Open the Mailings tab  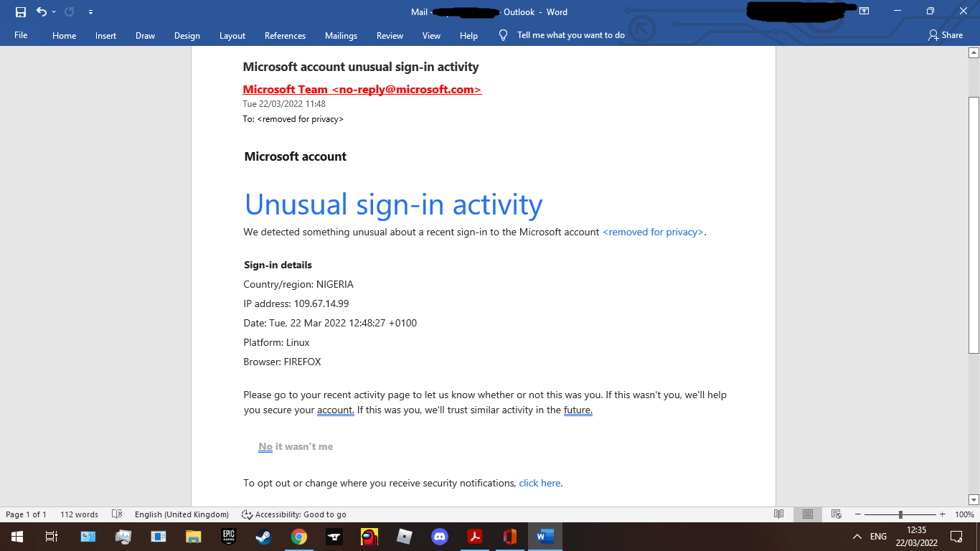pos(341,35)
